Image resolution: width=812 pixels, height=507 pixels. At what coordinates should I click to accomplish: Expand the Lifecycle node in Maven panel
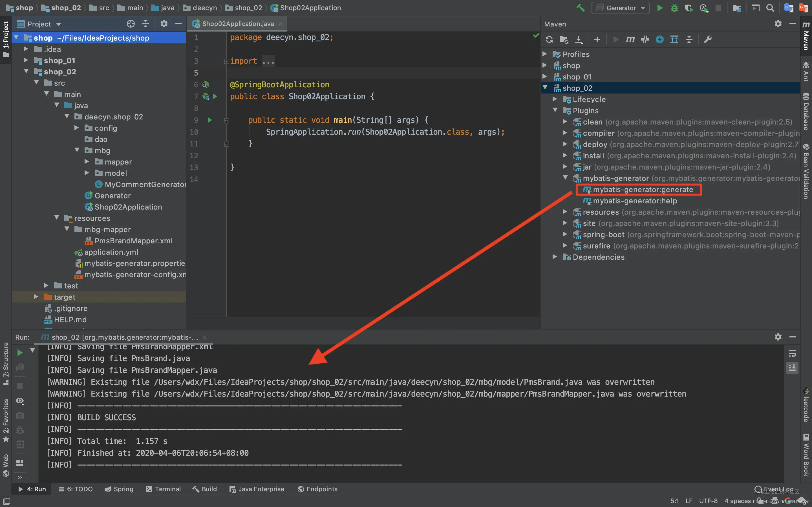coord(555,99)
